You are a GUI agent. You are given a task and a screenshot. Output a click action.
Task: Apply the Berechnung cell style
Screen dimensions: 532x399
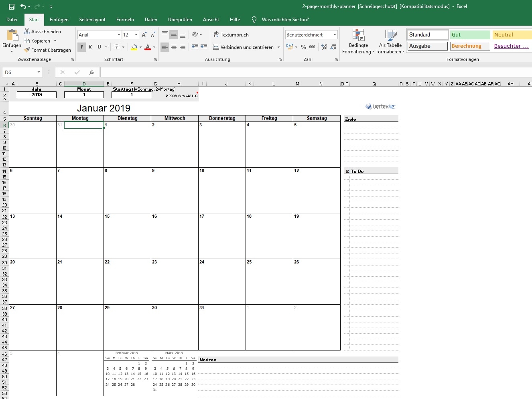470,46
